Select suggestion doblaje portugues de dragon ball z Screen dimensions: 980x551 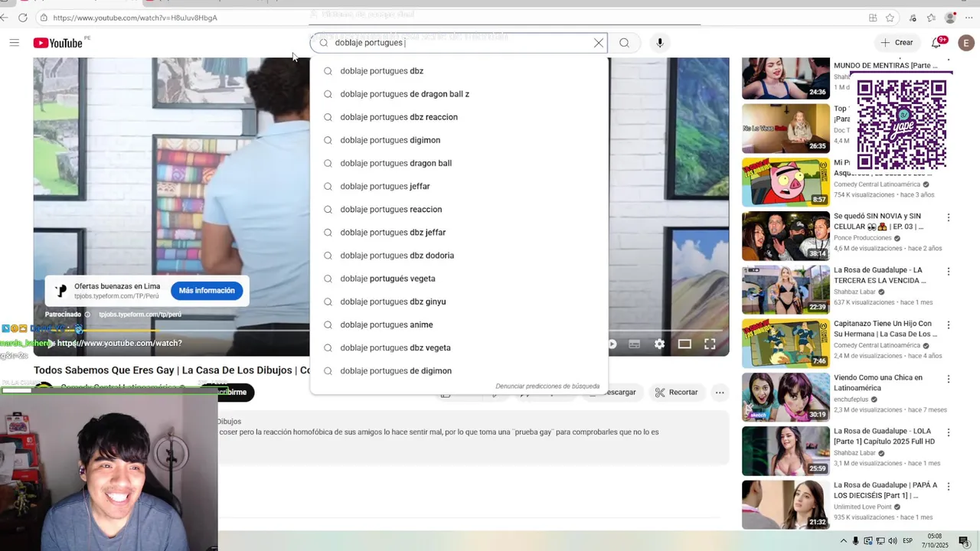(459, 94)
